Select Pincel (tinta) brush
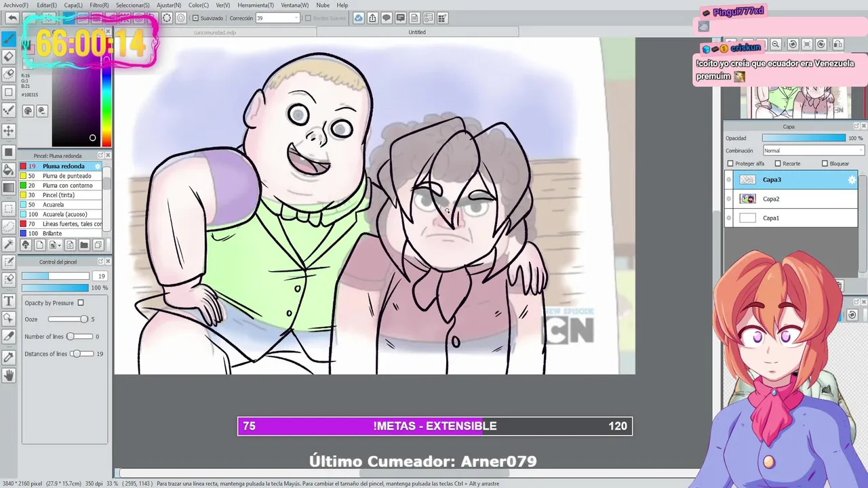Viewport: 868px width, 488px height. pyautogui.click(x=61, y=195)
